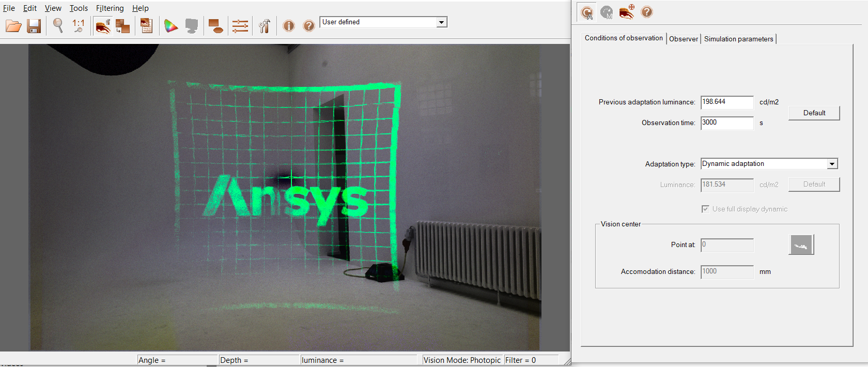The image size is (868, 367).
Task: Open the wrench and hammer tools icon
Action: [x=265, y=26]
